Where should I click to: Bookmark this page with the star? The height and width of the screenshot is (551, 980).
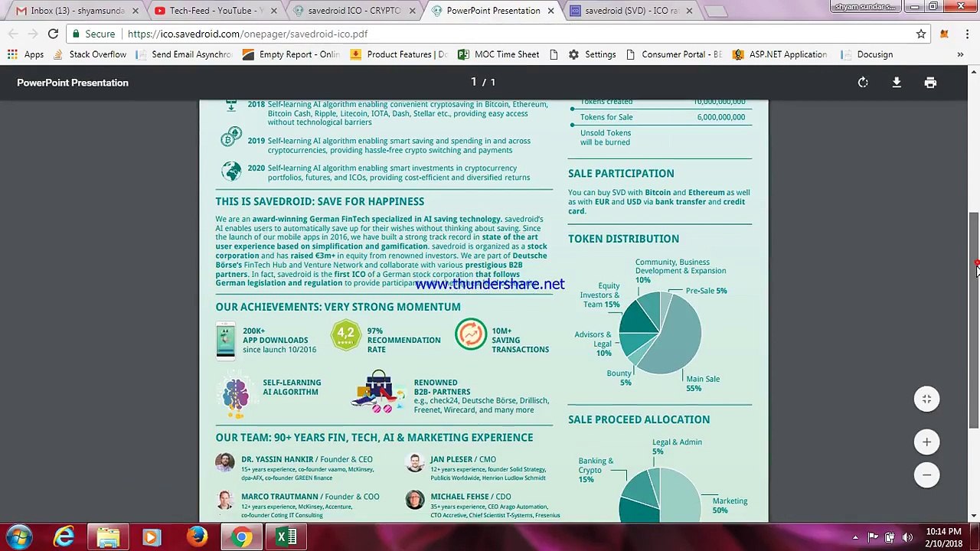tap(921, 34)
